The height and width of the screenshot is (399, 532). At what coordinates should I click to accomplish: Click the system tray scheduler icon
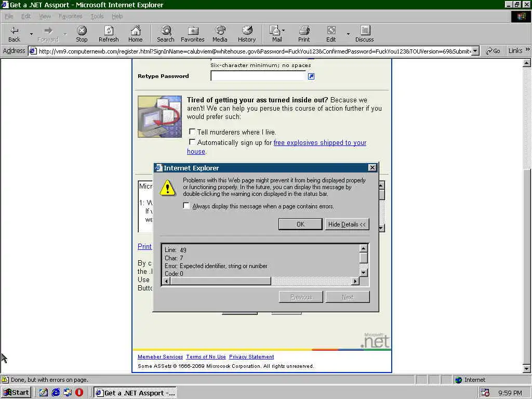pos(485,393)
